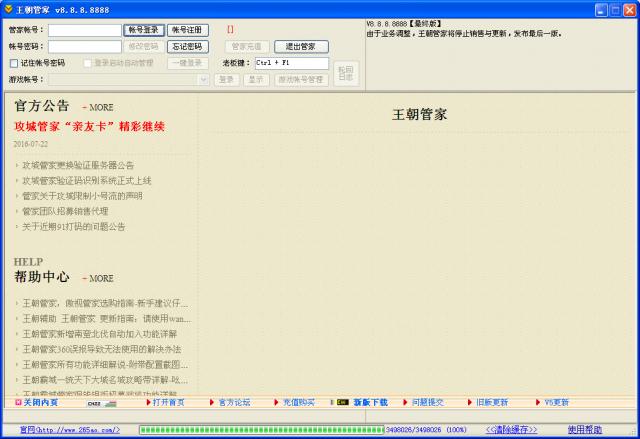The height and width of the screenshot is (439, 640).
Task: Open help article 王朝霸域一统天下大城名城攻略
Action: [x=105, y=380]
